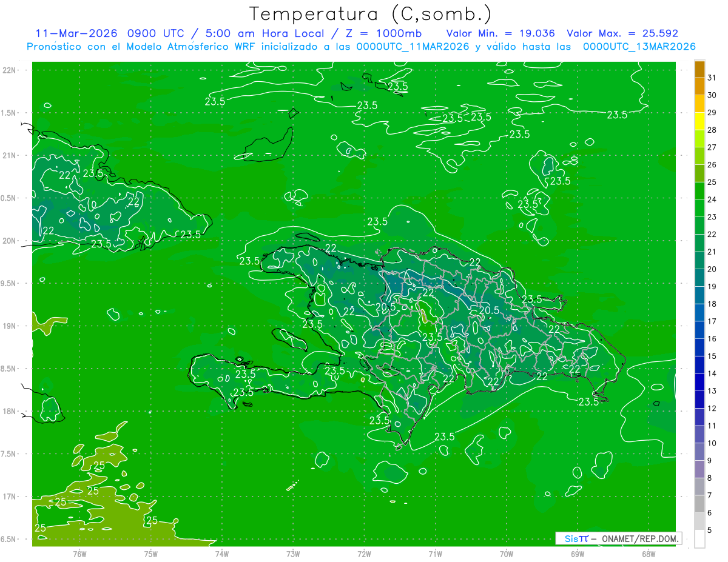The width and height of the screenshot is (728, 562).
Task: Click the legend value 24
Action: tap(712, 199)
